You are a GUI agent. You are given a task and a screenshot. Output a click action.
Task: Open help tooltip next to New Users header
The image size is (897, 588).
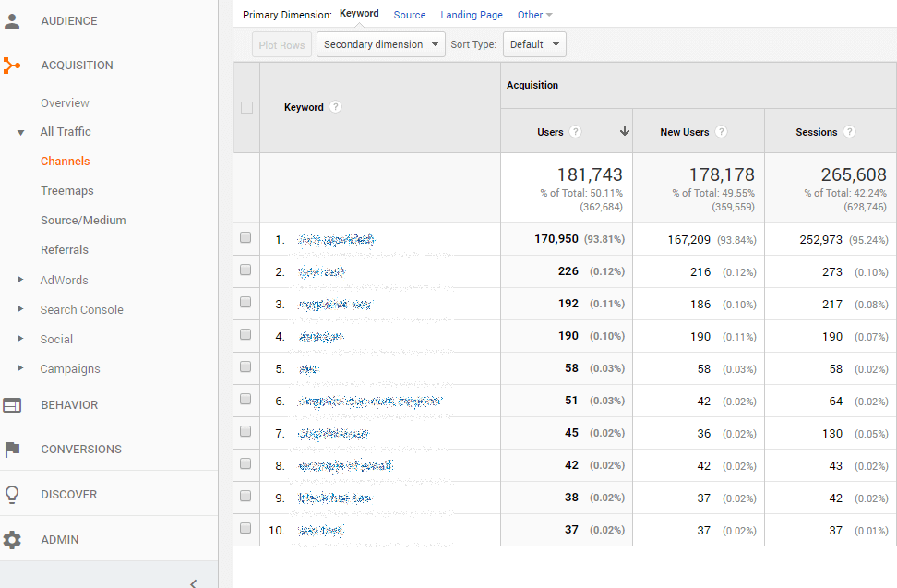point(722,132)
